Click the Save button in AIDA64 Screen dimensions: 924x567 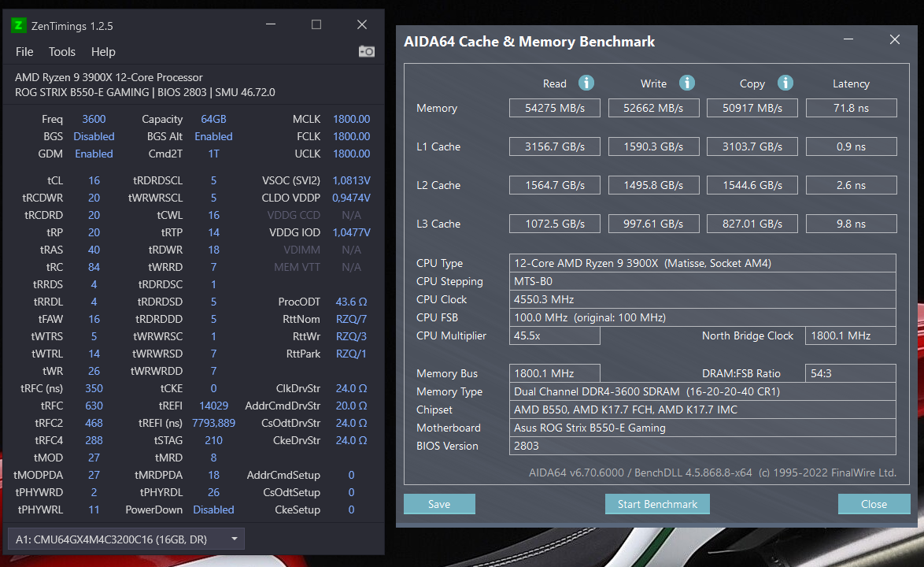[439, 504]
